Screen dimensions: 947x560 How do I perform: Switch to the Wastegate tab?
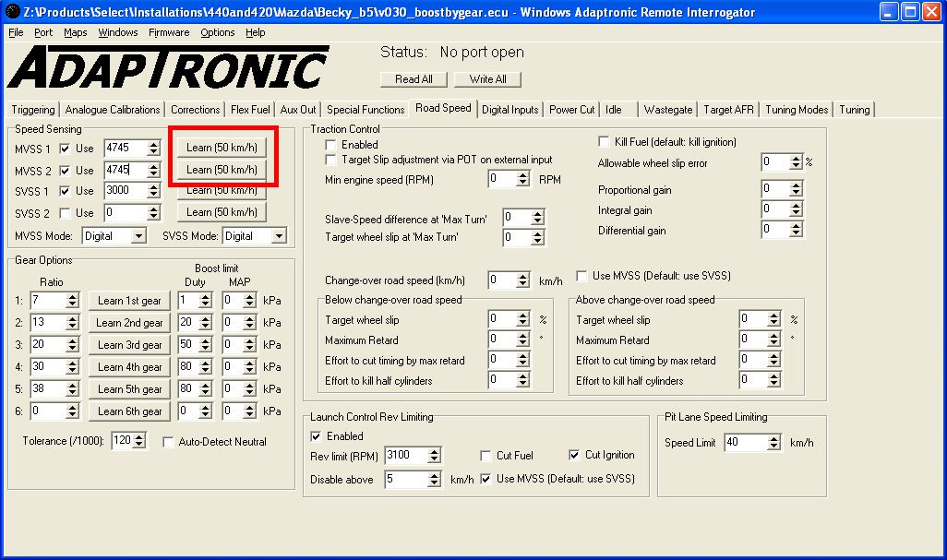click(x=667, y=110)
